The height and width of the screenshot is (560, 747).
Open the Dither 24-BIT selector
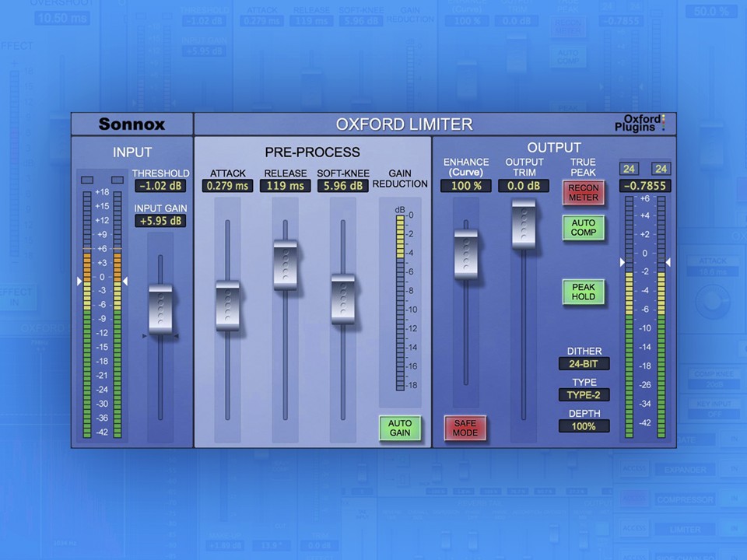(584, 364)
